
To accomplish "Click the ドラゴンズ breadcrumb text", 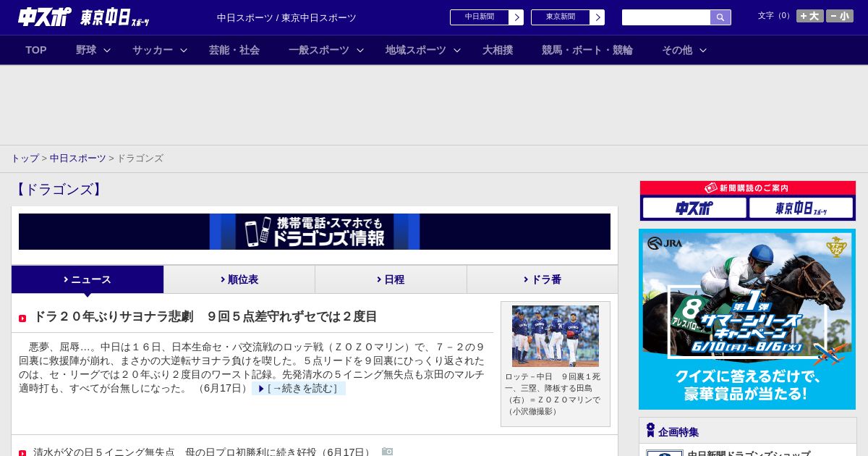I will coord(140,158).
